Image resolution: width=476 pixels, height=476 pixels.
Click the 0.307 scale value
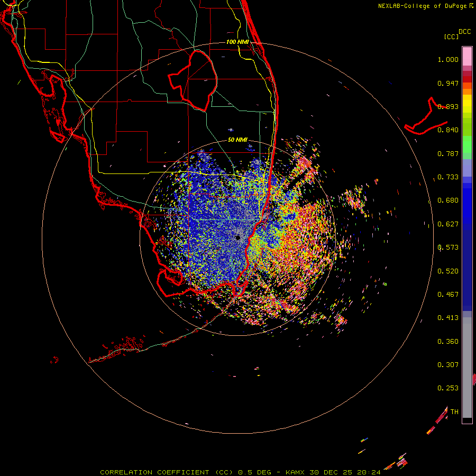tap(448, 365)
